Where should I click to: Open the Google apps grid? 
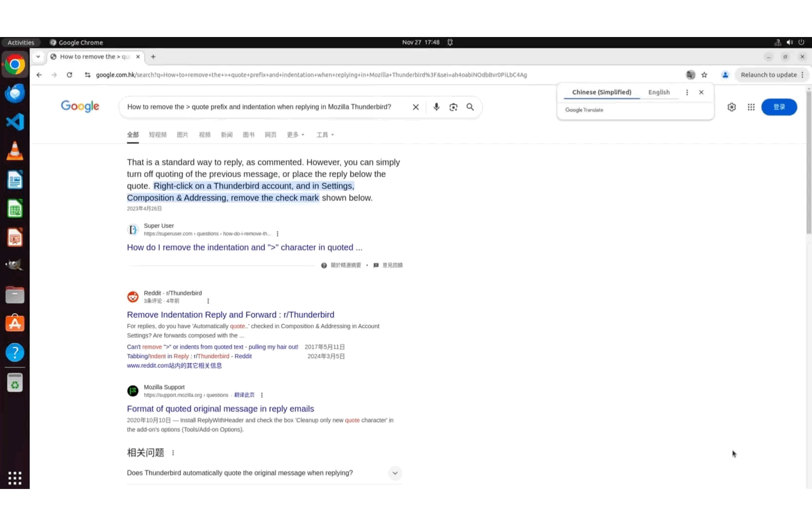point(751,107)
